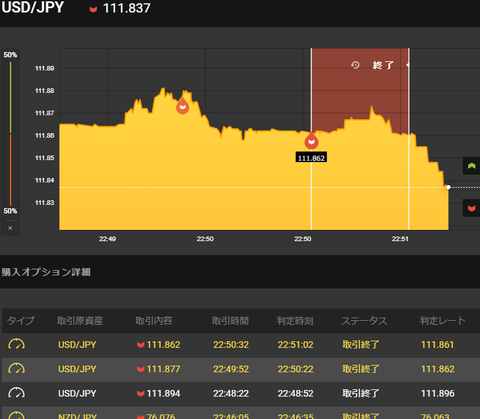Click the expiry time 22:50:22
The height and width of the screenshot is (419, 480).
[296, 369]
